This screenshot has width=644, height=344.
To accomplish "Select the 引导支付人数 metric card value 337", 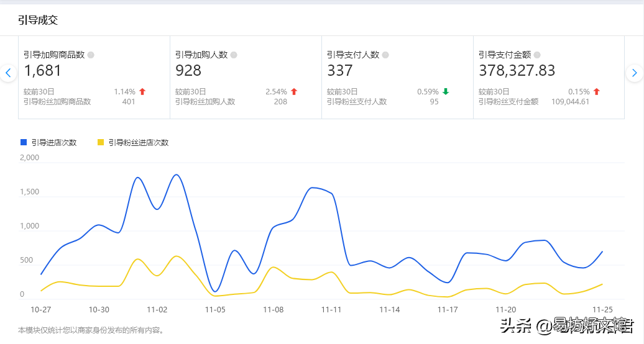I will click(x=339, y=71).
